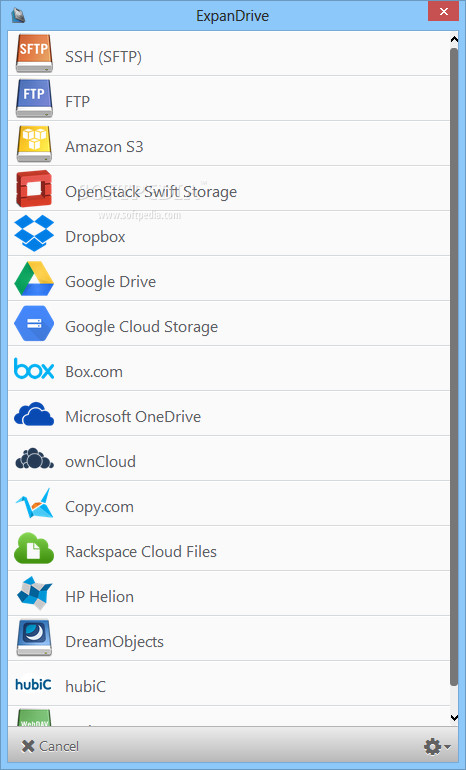Choose the Amazon S3 label
This screenshot has width=466, height=770.
pyautogui.click(x=104, y=147)
